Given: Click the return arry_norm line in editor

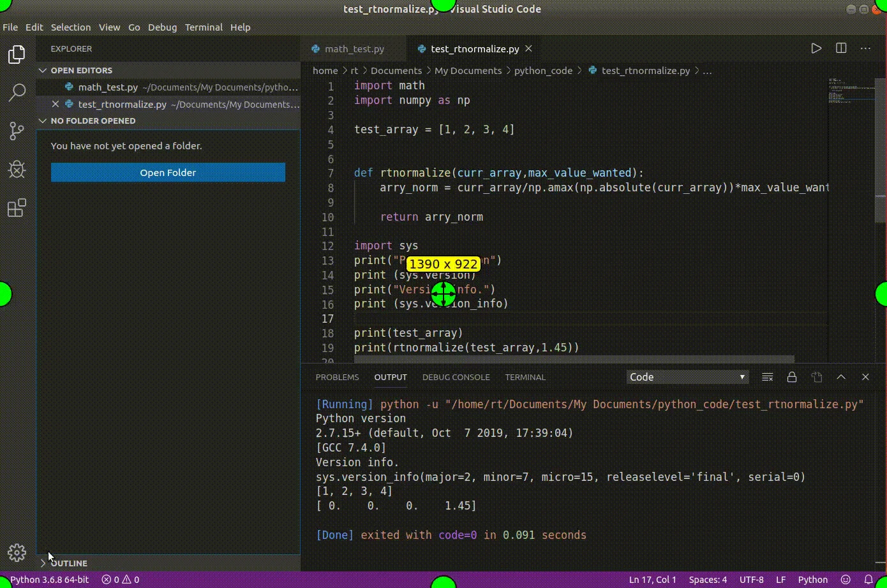Looking at the screenshot, I should click(431, 217).
